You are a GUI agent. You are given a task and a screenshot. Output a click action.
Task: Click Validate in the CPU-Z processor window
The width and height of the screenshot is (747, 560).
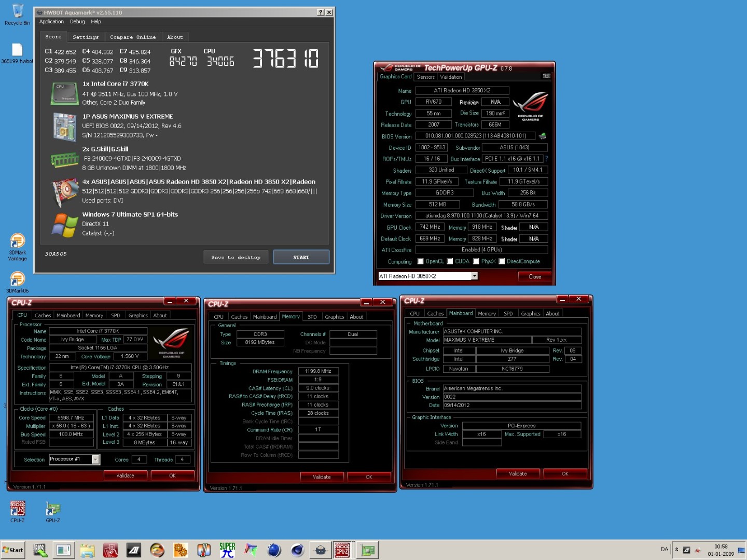coord(125,475)
